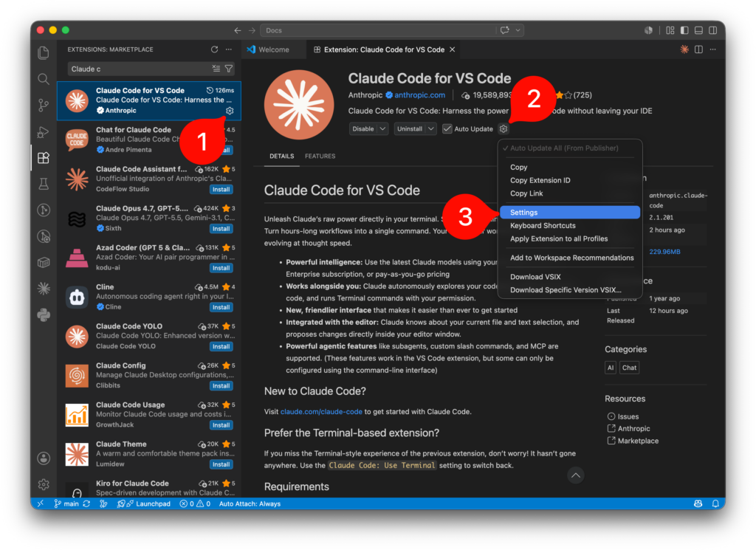Open the Search view in activity bar
The width and height of the screenshot is (756, 550).
click(44, 79)
